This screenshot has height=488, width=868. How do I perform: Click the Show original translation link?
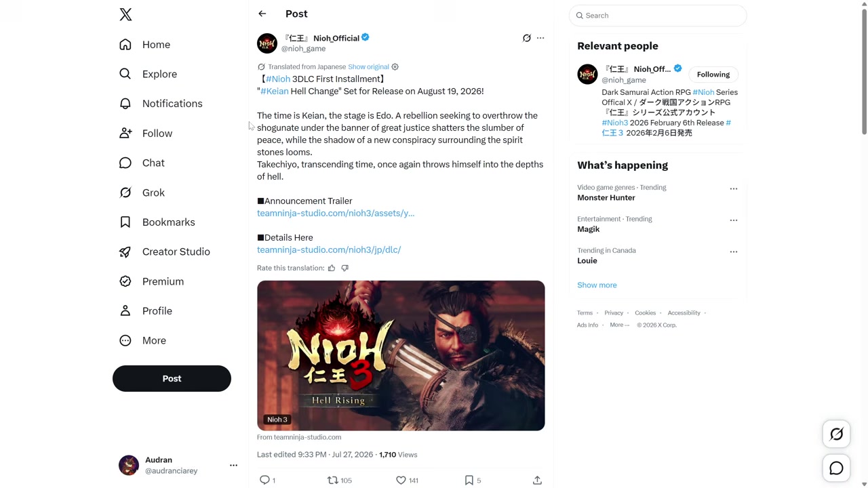[368, 67]
